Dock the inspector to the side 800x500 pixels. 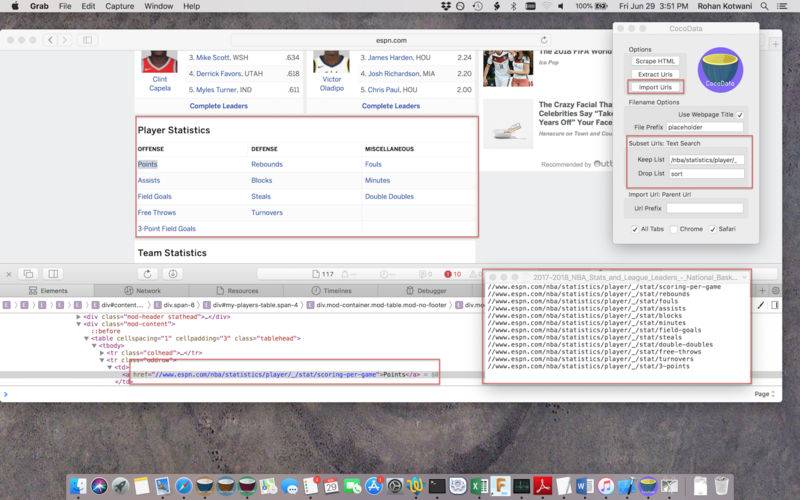53,274
